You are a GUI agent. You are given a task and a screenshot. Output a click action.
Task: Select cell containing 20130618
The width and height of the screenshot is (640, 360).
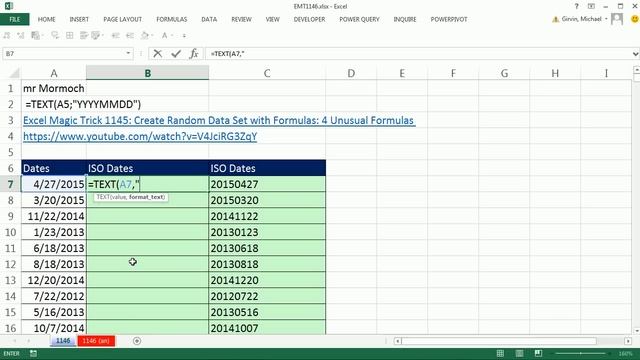tap(267, 248)
